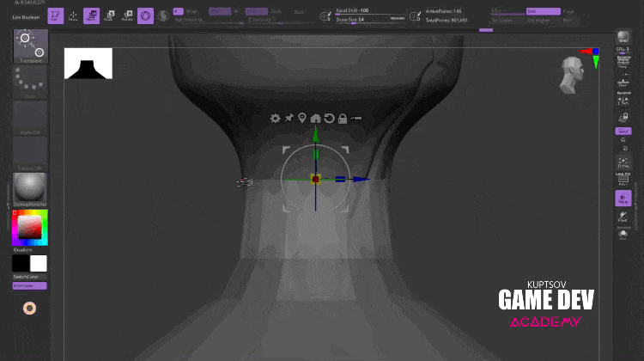Select the Scale transform icon
Viewport: 644px width, 361px height.
[x=109, y=16]
